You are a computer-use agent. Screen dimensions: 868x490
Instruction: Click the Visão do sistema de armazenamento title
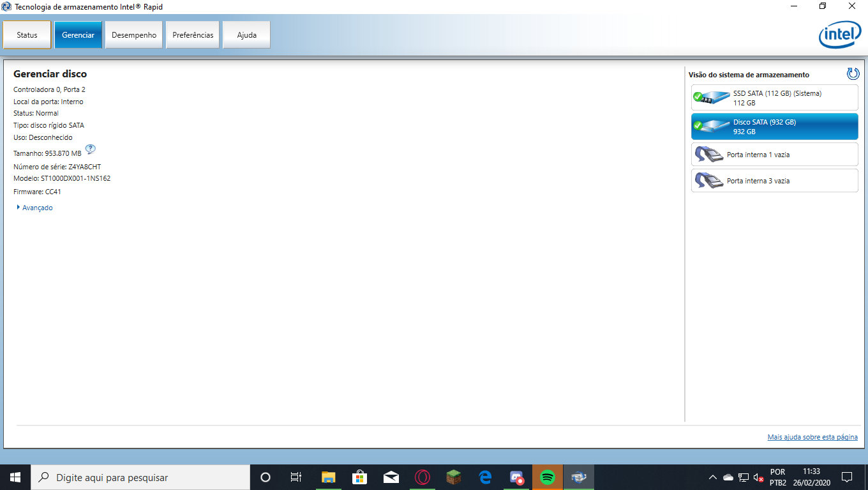749,75
